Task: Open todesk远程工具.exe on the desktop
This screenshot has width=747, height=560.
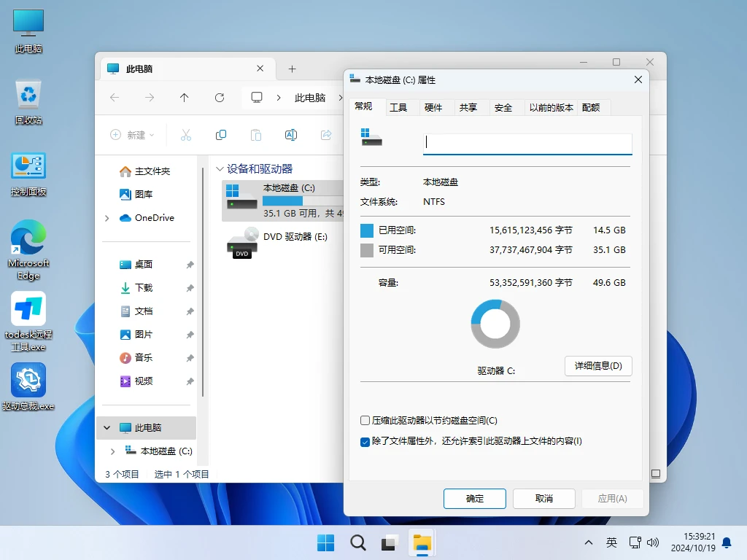Action: (28, 322)
